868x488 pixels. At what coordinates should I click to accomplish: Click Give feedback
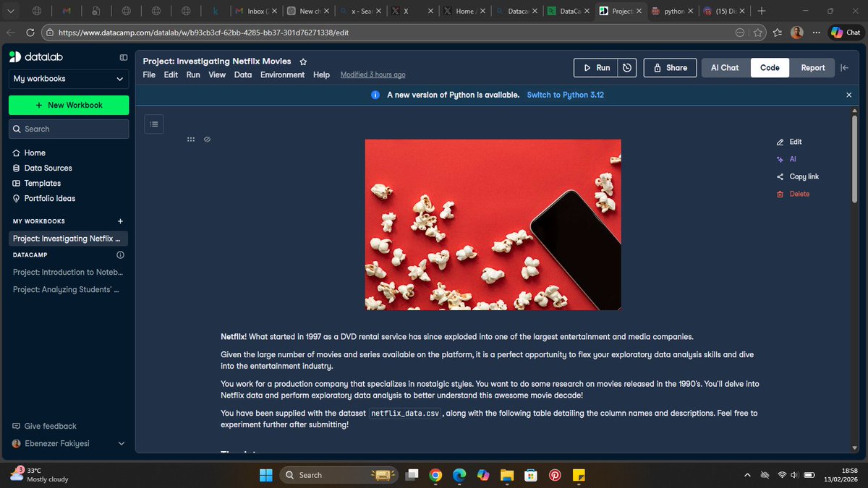(x=44, y=426)
